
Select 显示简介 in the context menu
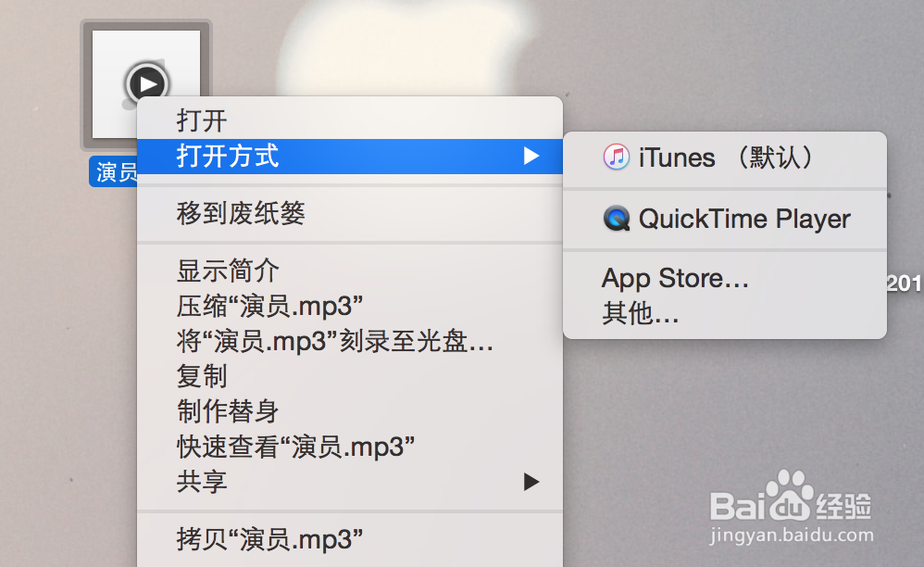pos(349,271)
